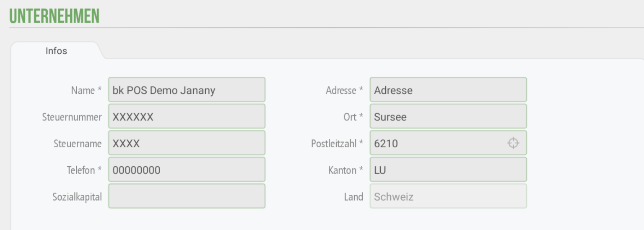The height and width of the screenshot is (230, 644).
Task: Select the Steuernummer input field
Action: click(187, 116)
